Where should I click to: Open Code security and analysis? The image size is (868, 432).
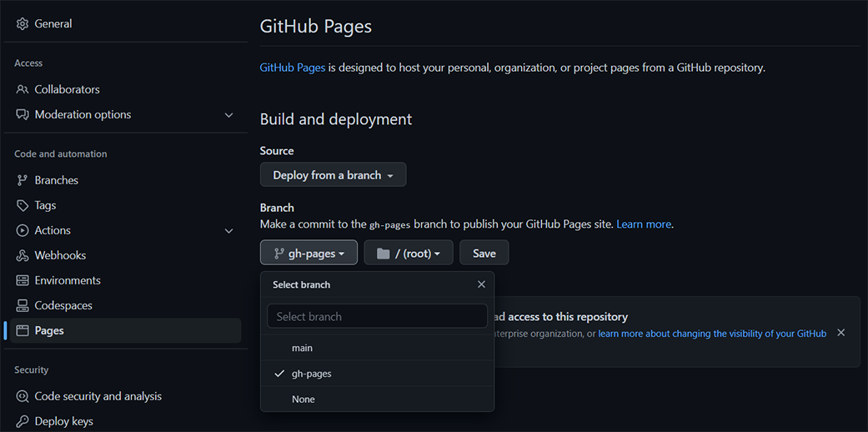pos(98,396)
